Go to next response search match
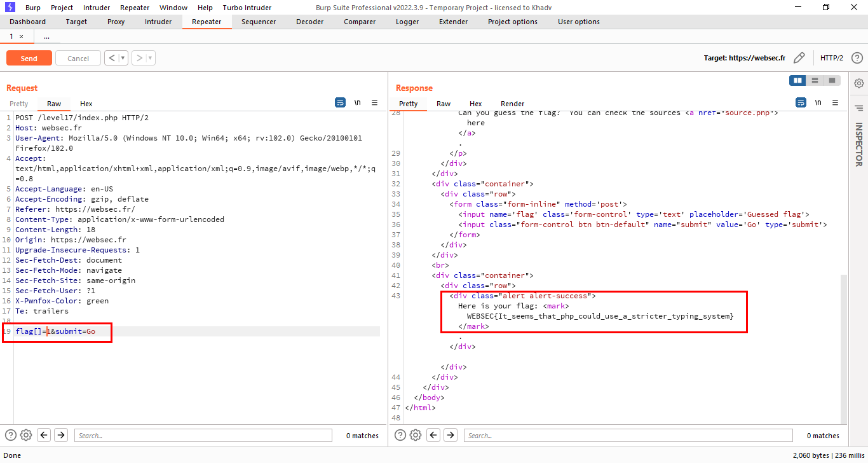Image resolution: width=868 pixels, height=463 pixels. 451,435
